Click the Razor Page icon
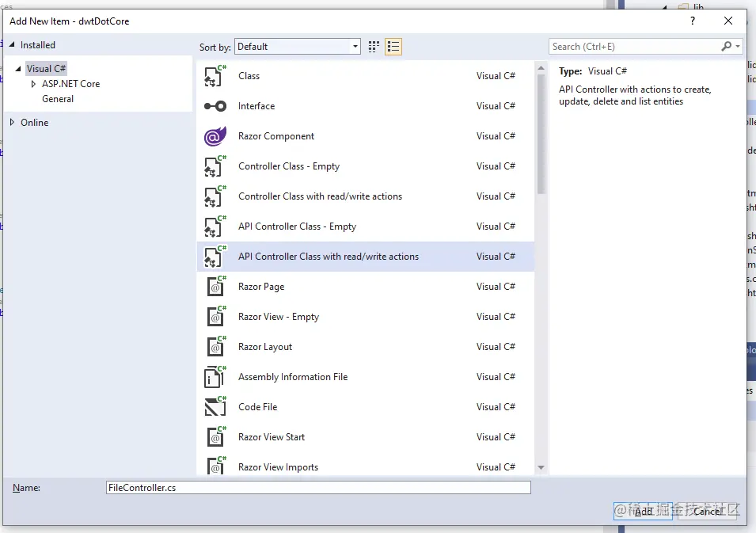 pyautogui.click(x=215, y=287)
